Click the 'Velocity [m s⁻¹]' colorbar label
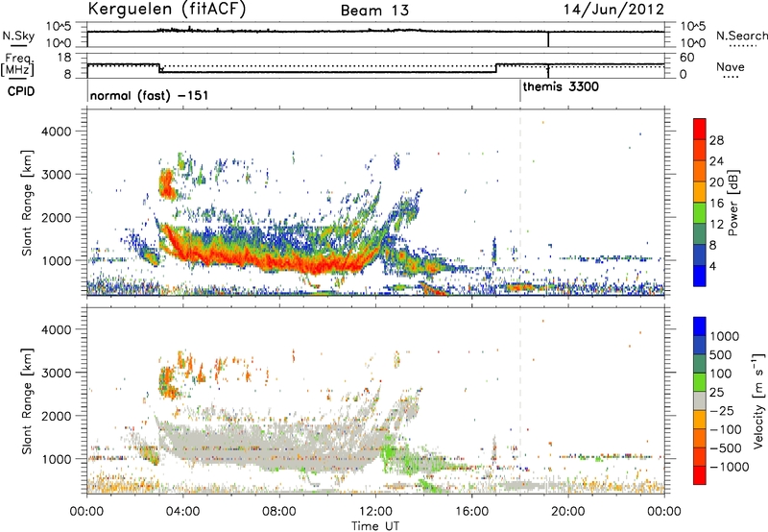 (x=758, y=400)
